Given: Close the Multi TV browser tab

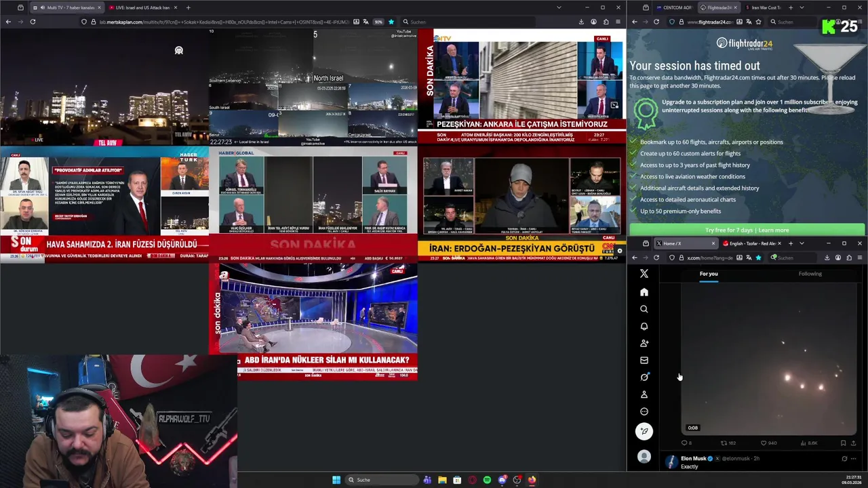Looking at the screenshot, I should [99, 7].
